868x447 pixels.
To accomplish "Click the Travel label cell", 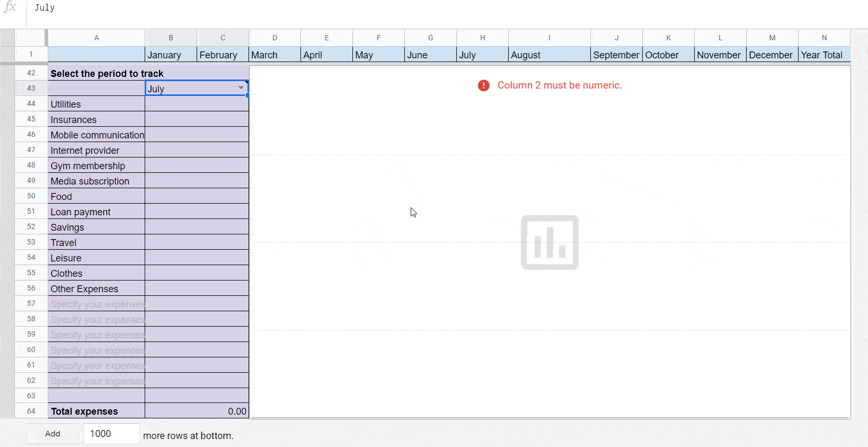I will 96,242.
